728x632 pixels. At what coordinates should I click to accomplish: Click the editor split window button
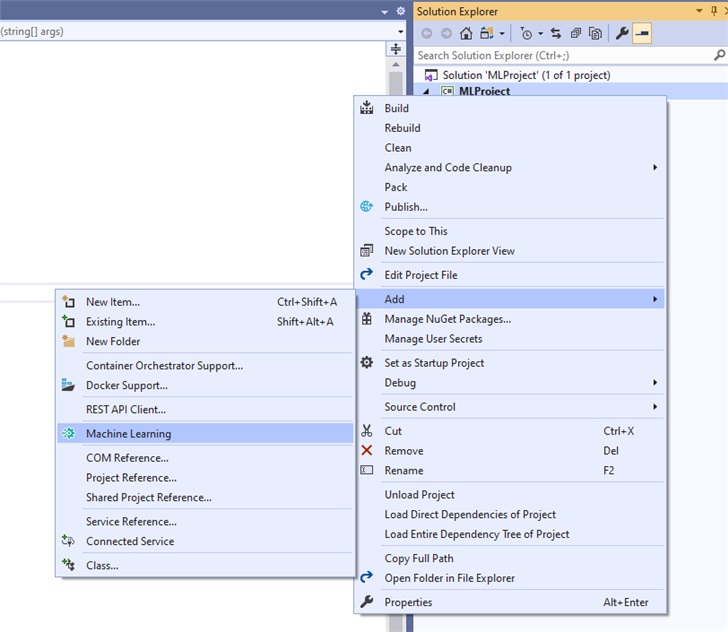[396, 49]
